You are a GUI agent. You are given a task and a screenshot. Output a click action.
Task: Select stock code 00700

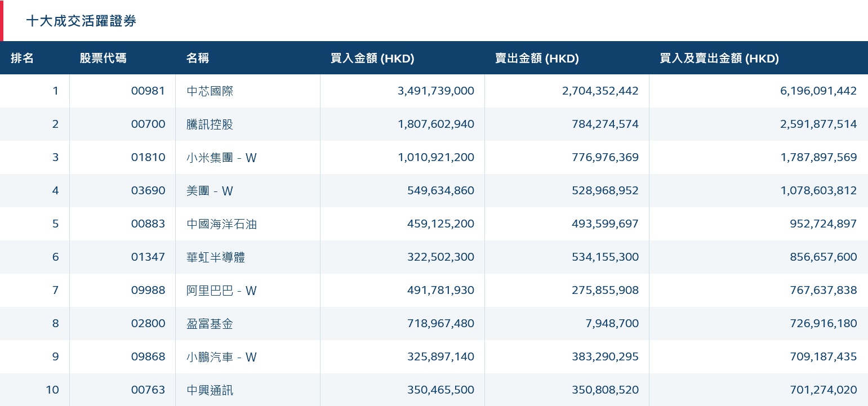tap(148, 124)
